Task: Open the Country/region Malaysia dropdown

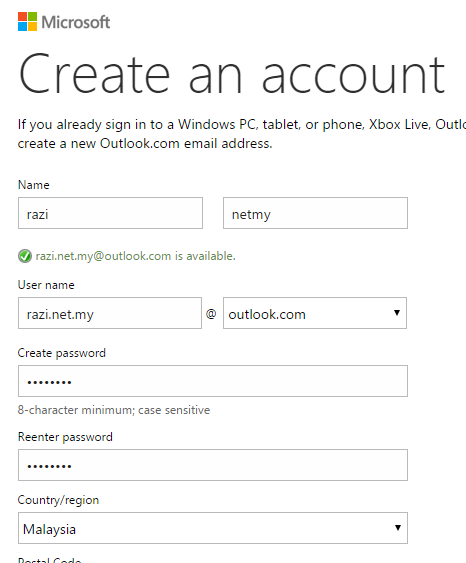Action: click(x=213, y=528)
